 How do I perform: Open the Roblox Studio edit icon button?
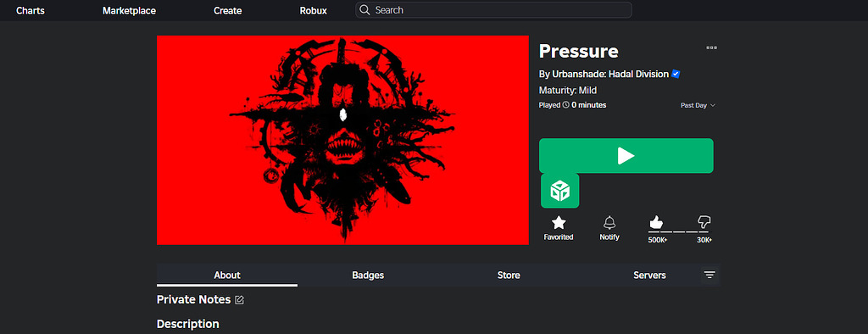[559, 191]
